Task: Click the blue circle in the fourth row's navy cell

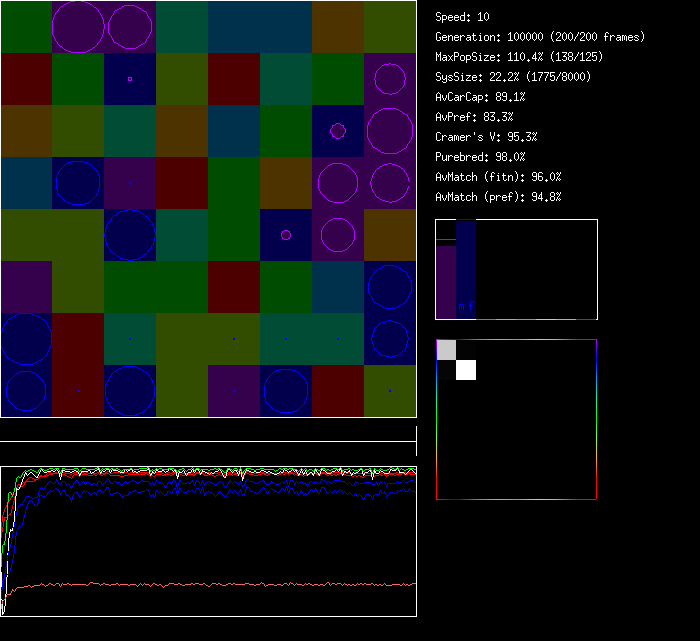Action: pos(78,182)
